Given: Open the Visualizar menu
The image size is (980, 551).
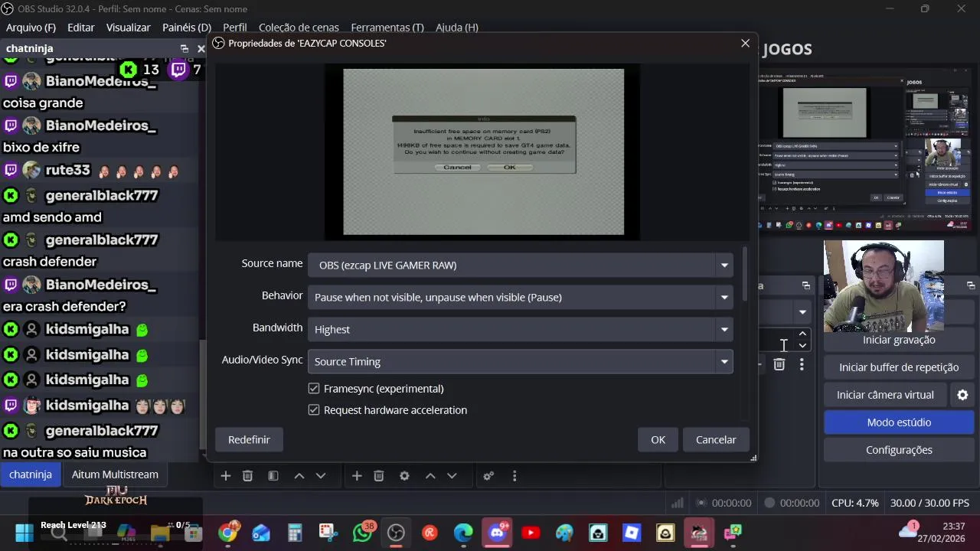Looking at the screenshot, I should 129,28.
